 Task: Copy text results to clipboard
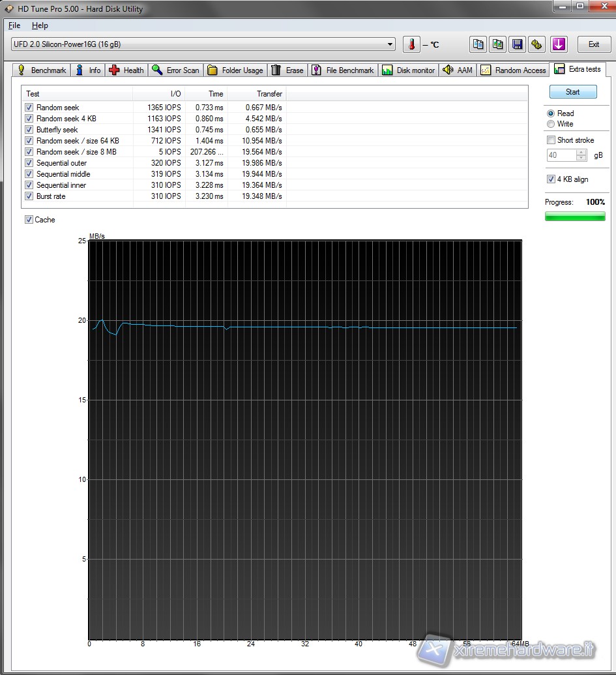[x=478, y=44]
